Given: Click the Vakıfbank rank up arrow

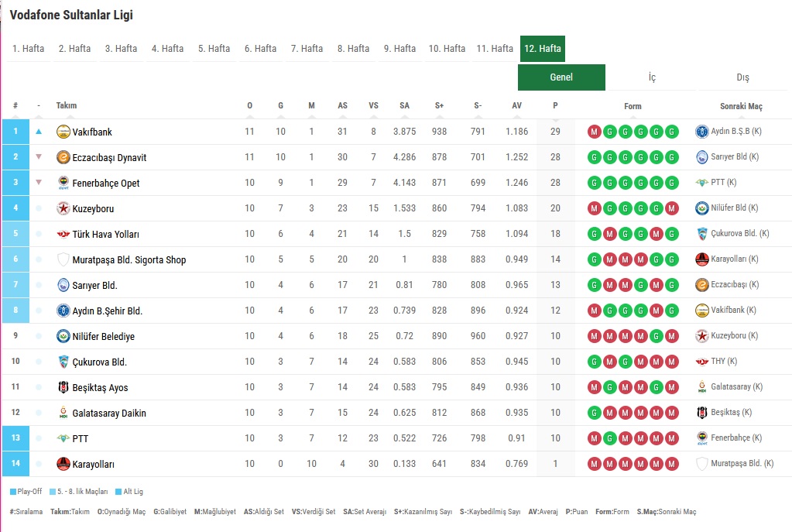Looking at the screenshot, I should pos(39,132).
